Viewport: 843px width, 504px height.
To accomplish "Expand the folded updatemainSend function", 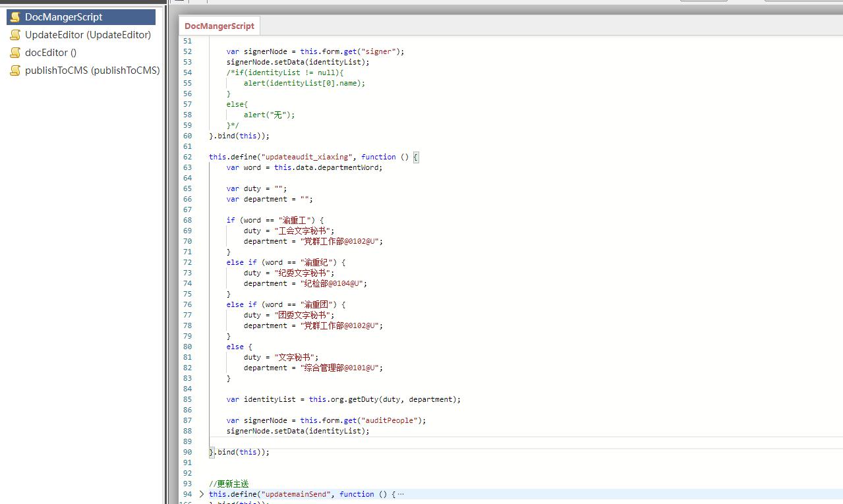I will pos(202,494).
